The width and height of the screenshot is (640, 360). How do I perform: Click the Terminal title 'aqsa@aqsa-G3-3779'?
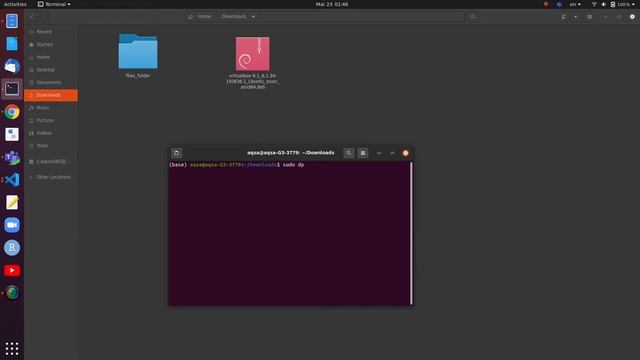tap(291, 153)
